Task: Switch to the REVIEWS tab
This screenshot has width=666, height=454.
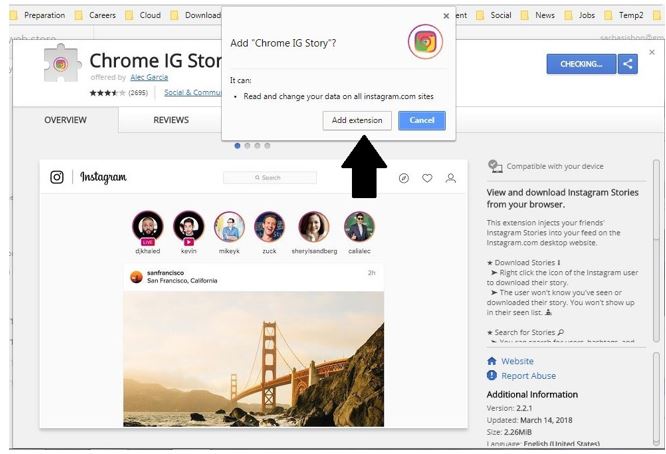Action: [x=171, y=120]
